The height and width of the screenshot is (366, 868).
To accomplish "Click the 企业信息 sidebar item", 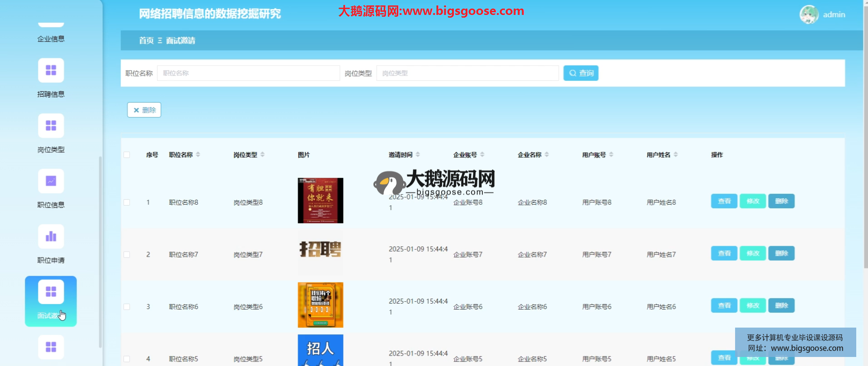I will [51, 38].
